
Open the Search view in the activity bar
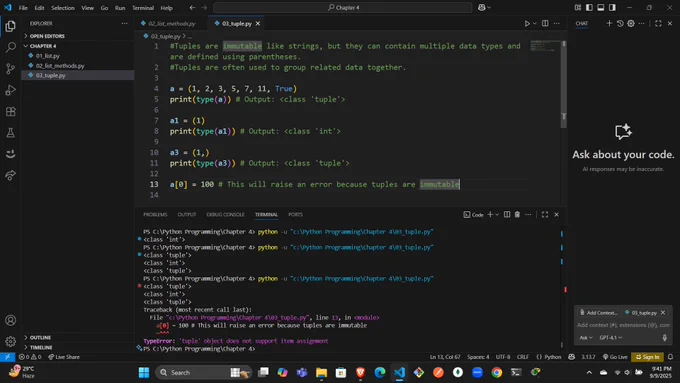10,47
